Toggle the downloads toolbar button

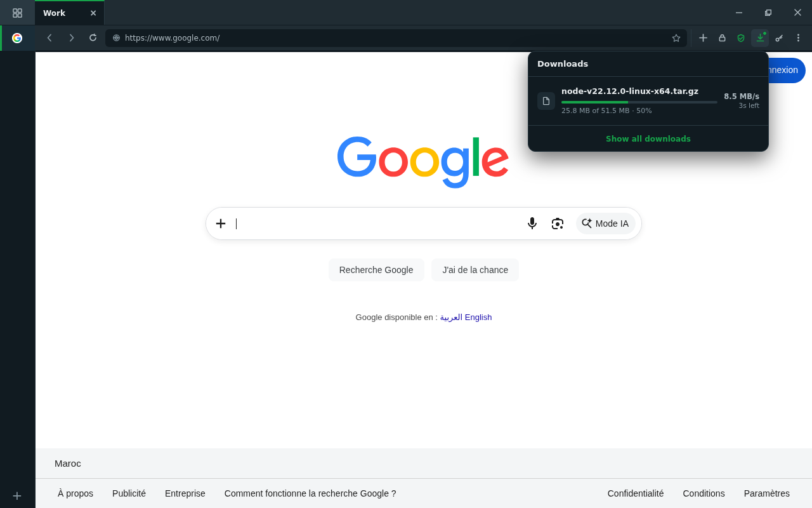click(x=760, y=38)
